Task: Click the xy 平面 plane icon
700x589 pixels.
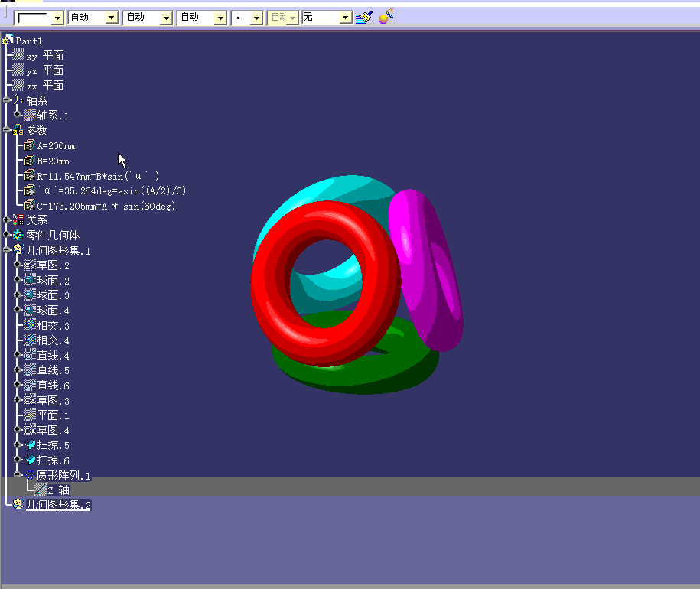Action: (18, 55)
